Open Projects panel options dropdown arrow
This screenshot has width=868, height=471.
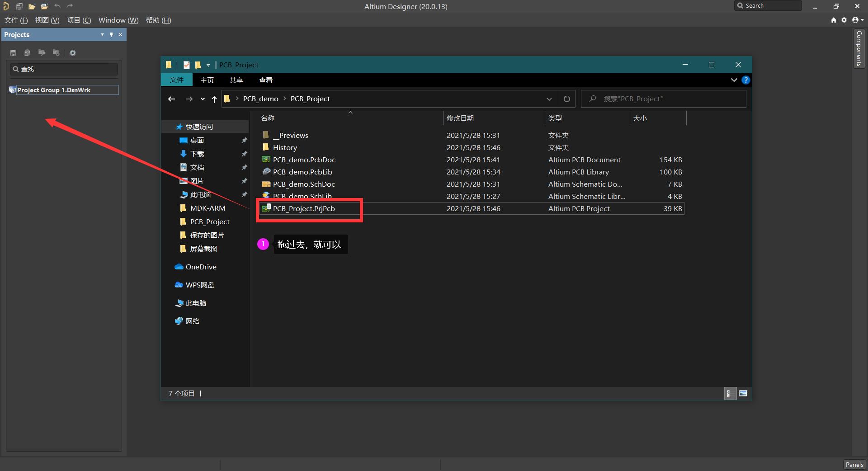102,34
